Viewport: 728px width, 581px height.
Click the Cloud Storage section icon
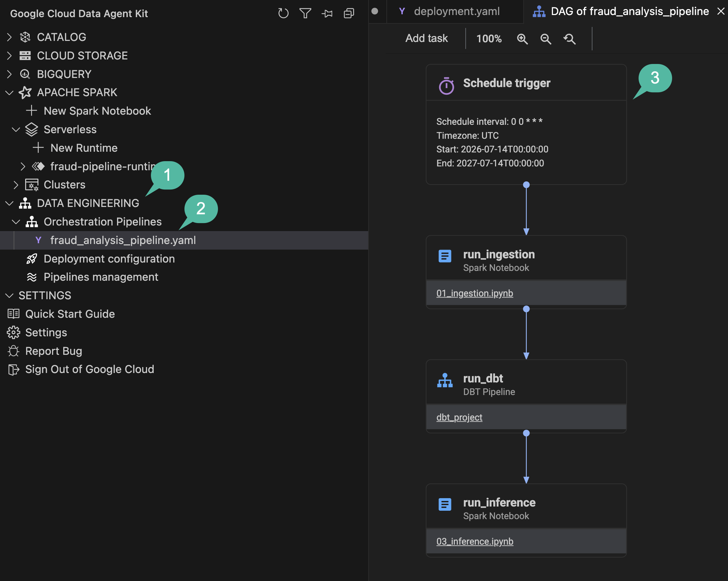click(25, 56)
